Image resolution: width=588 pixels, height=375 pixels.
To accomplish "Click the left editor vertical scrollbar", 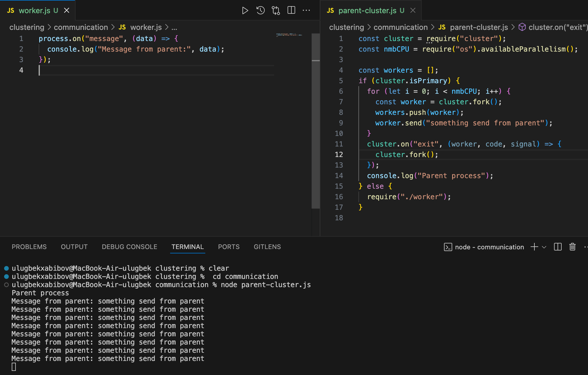I will (316, 121).
